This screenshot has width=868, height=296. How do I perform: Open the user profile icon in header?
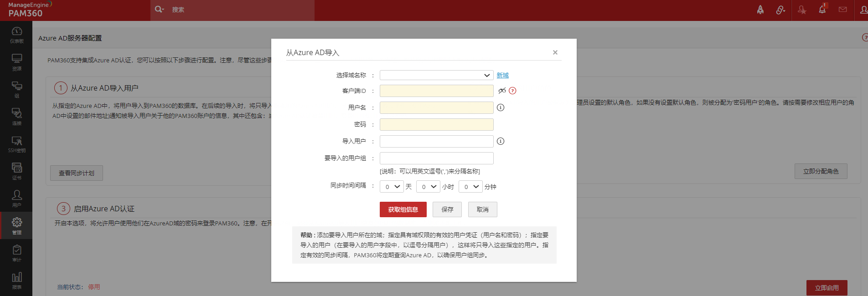pyautogui.click(x=863, y=10)
